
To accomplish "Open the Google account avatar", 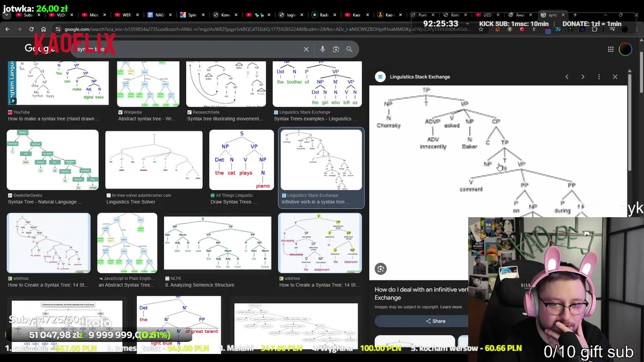I will [625, 49].
